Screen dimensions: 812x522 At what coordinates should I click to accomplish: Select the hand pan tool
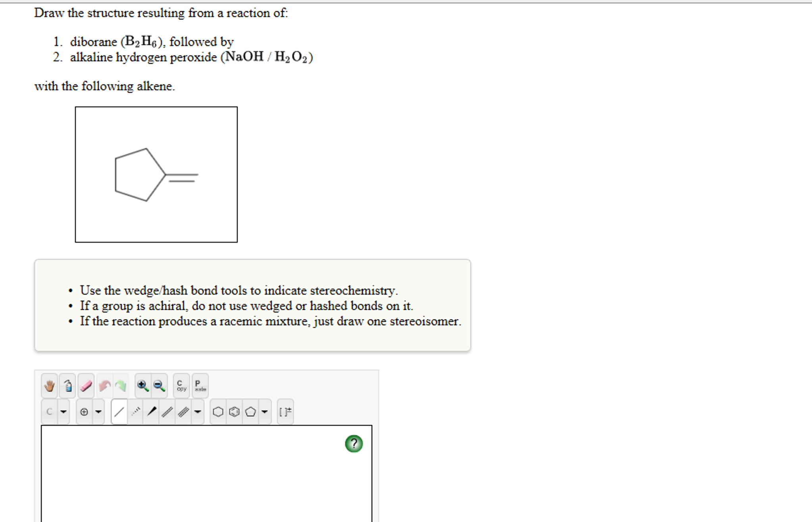[50, 386]
